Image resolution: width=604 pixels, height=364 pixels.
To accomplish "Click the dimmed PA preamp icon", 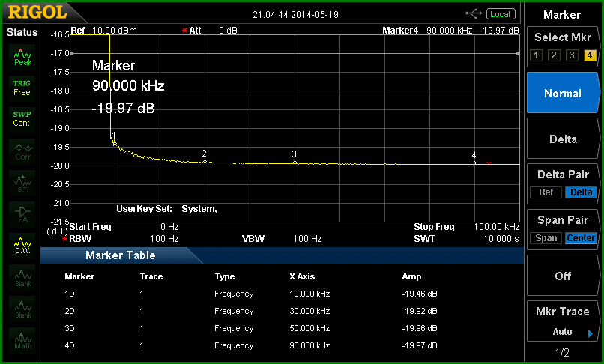I will pos(22,214).
